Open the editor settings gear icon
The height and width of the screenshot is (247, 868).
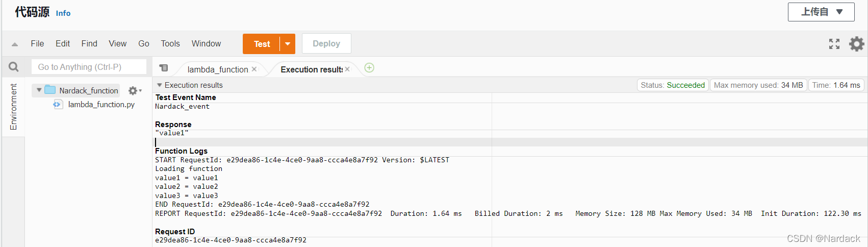point(856,44)
